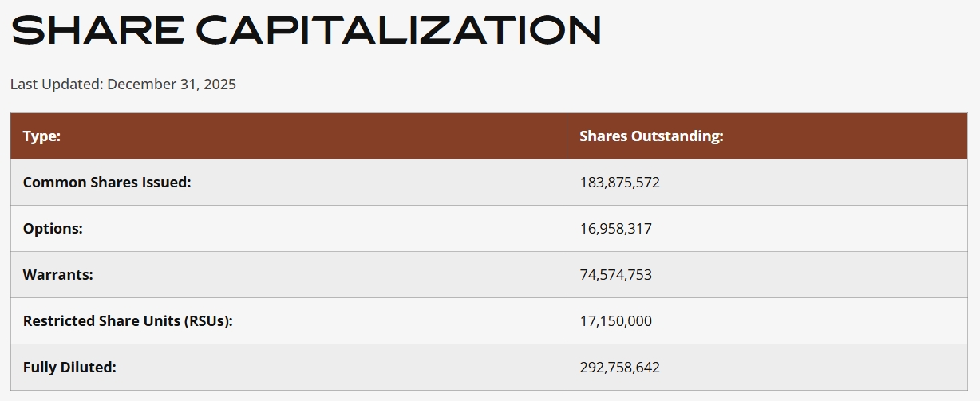Click the 'Type:' column header

point(41,136)
